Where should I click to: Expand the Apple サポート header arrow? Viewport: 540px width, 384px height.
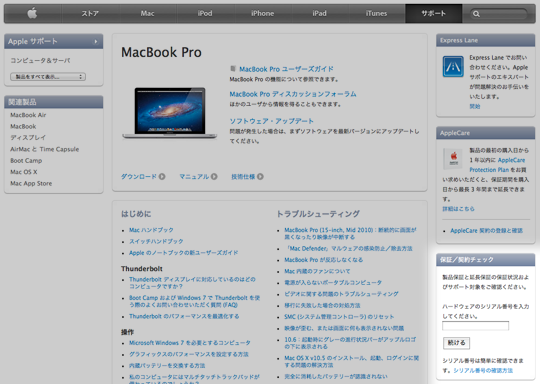point(96,42)
